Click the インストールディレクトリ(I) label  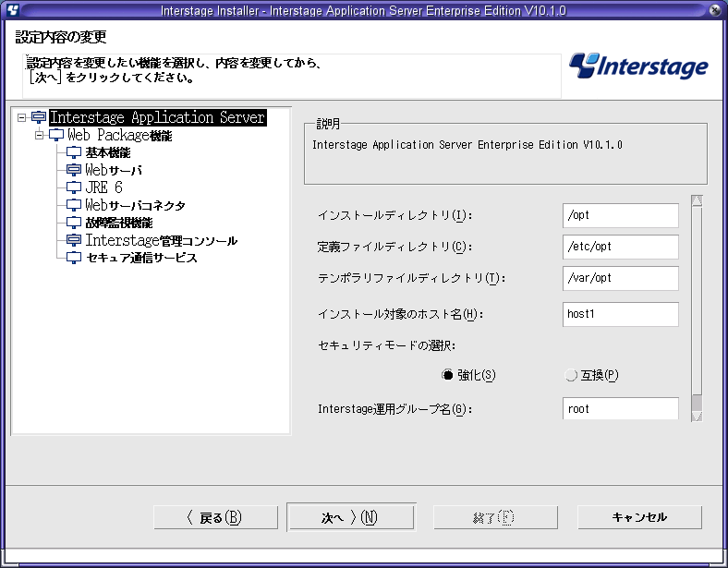coord(395,215)
